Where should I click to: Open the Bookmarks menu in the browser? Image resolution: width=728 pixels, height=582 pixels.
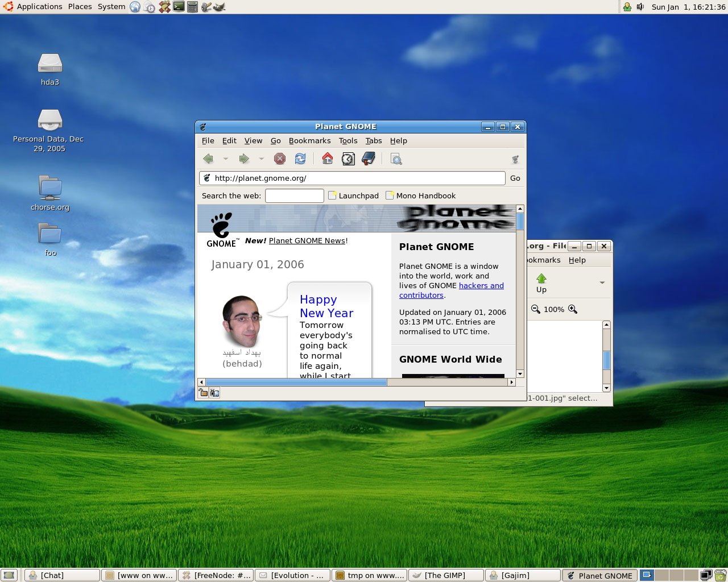[310, 141]
